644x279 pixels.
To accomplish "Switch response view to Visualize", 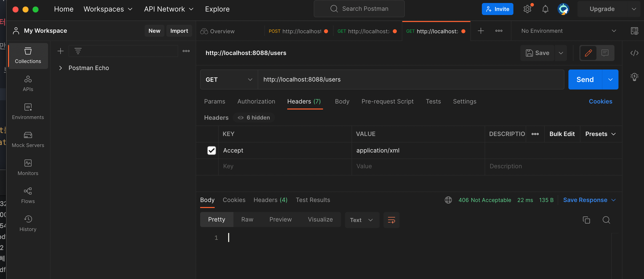I will [x=320, y=219].
